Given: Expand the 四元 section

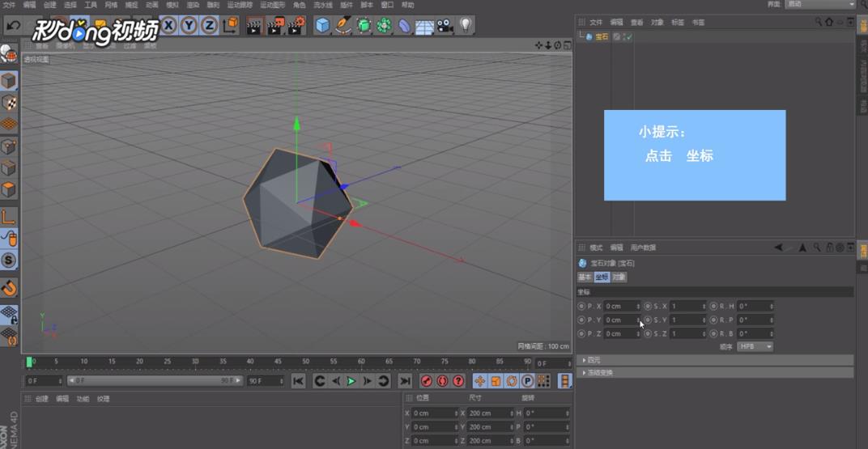Looking at the screenshot, I should click(715, 360).
